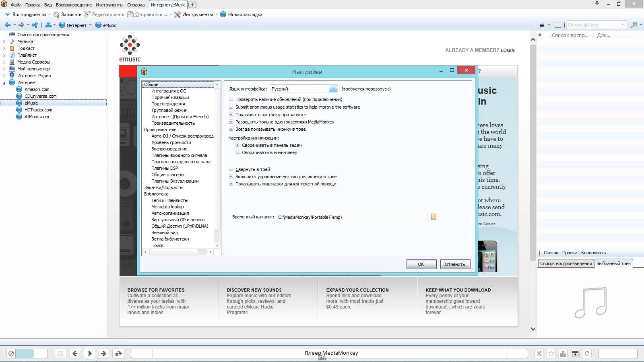Click the search magnifier icon at top right

coord(634,25)
